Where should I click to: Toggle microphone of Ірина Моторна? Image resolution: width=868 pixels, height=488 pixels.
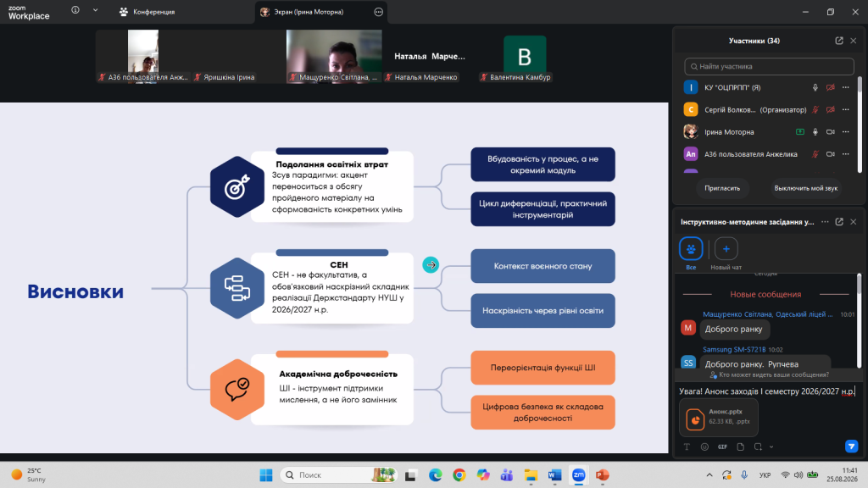pos(815,131)
